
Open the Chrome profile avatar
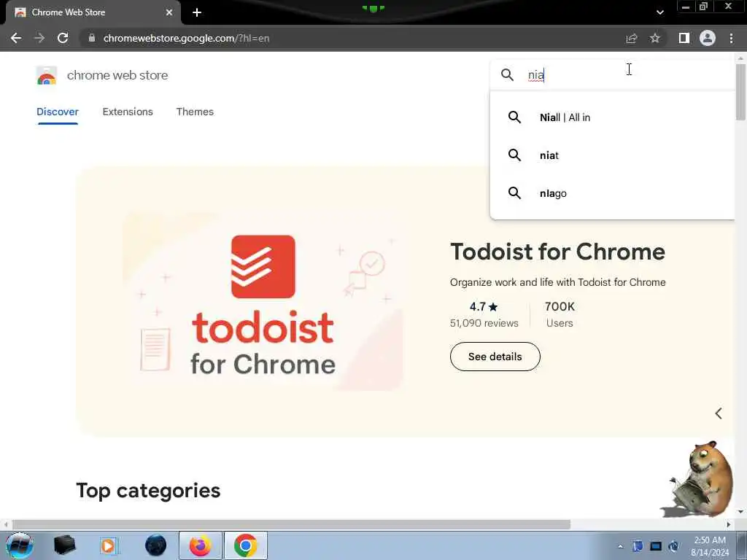pyautogui.click(x=708, y=38)
